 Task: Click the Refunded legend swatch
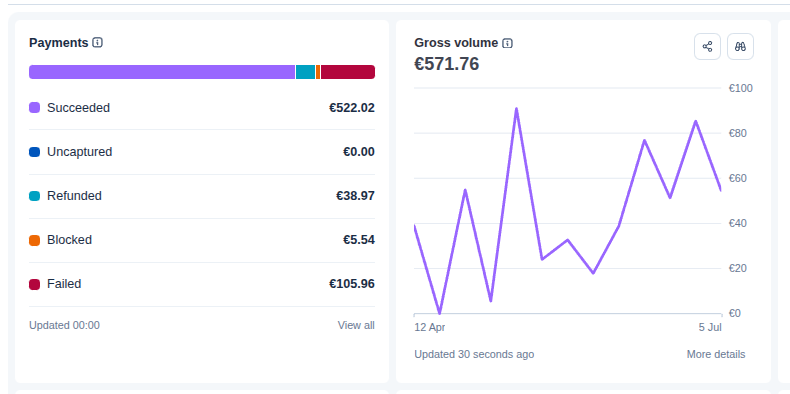click(x=34, y=195)
